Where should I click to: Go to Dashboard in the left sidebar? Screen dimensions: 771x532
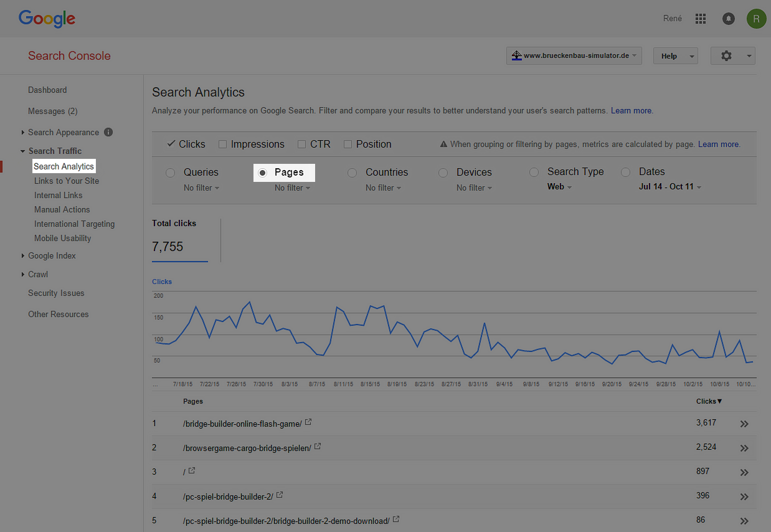click(x=47, y=90)
